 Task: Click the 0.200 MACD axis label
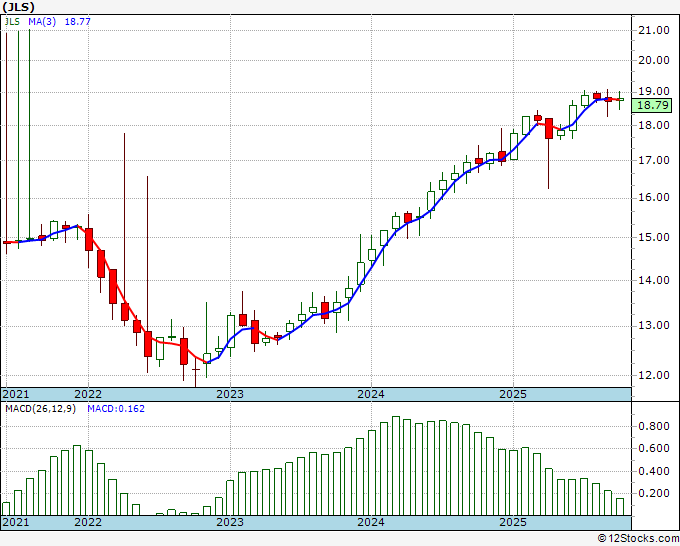click(653, 493)
